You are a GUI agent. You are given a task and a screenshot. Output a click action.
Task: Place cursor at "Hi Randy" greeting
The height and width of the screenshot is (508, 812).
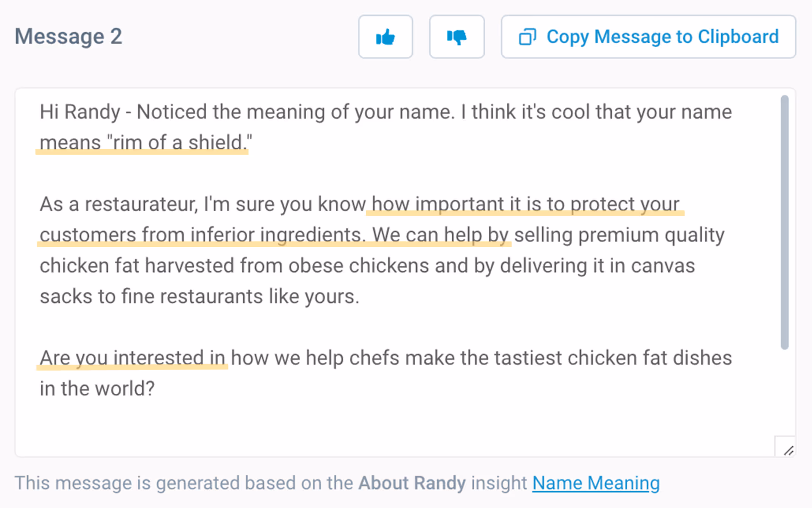coord(80,112)
